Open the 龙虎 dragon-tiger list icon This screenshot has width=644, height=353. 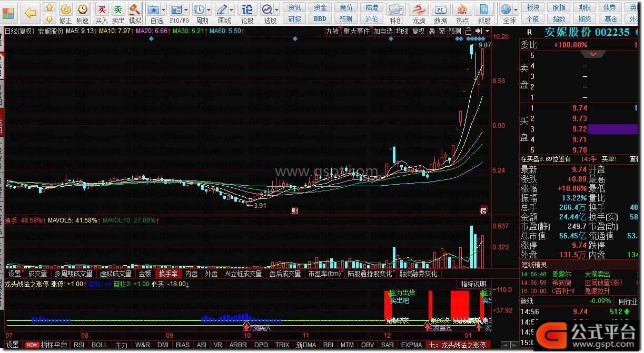click(x=419, y=9)
